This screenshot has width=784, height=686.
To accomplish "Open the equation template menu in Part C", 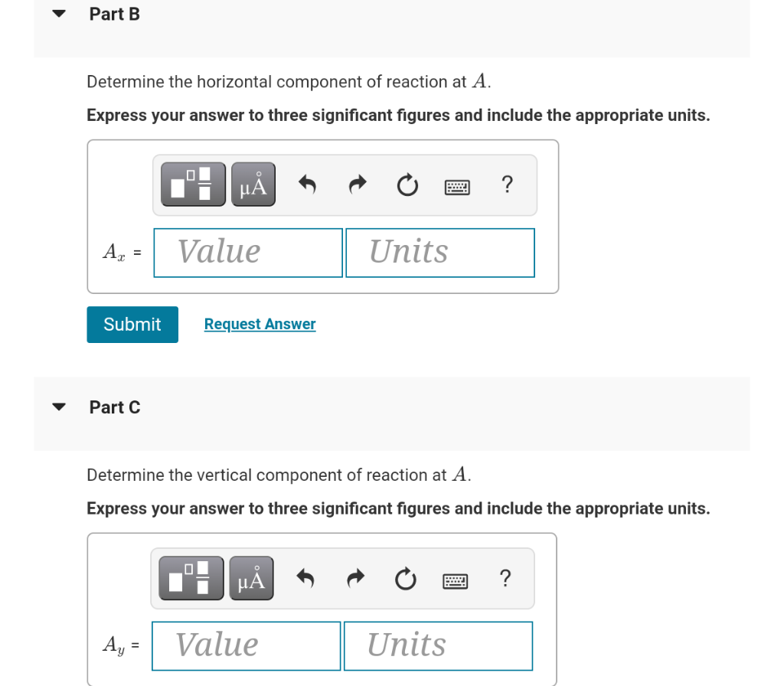I will [x=191, y=577].
